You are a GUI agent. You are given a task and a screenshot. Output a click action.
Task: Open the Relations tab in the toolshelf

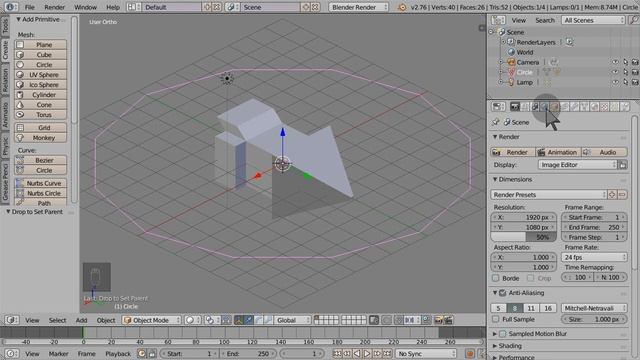tap(5, 80)
